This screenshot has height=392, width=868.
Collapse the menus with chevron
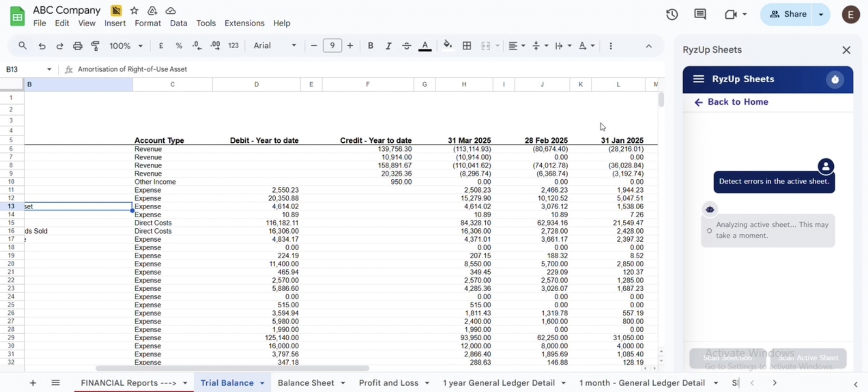pos(649,46)
